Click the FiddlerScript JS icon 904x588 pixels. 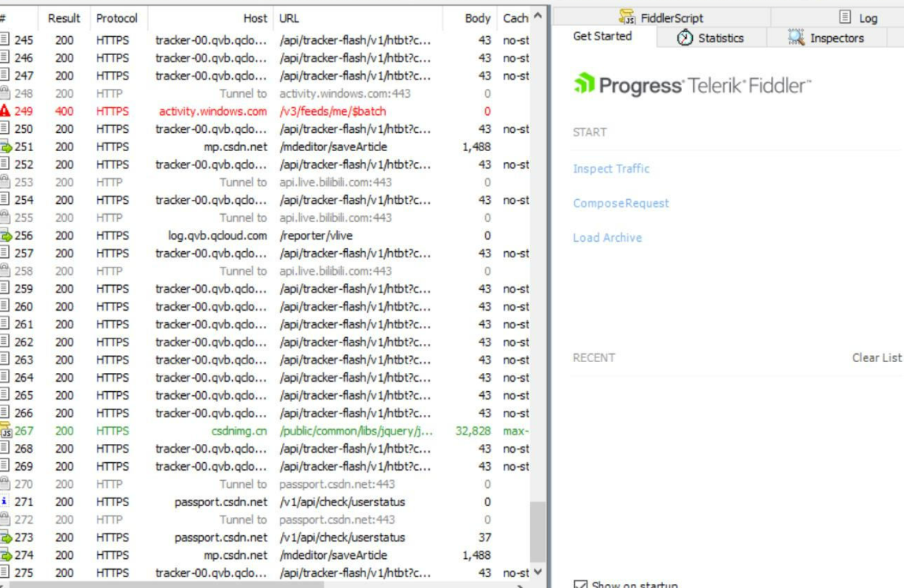point(628,17)
